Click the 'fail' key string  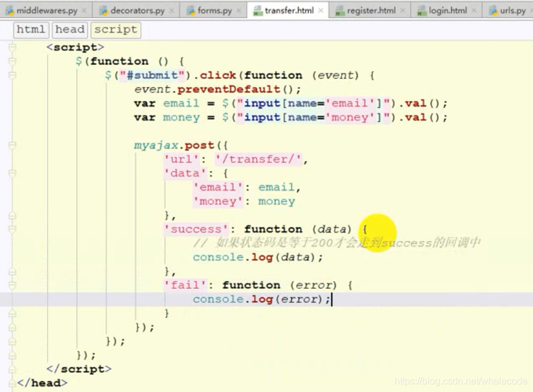[x=185, y=285]
